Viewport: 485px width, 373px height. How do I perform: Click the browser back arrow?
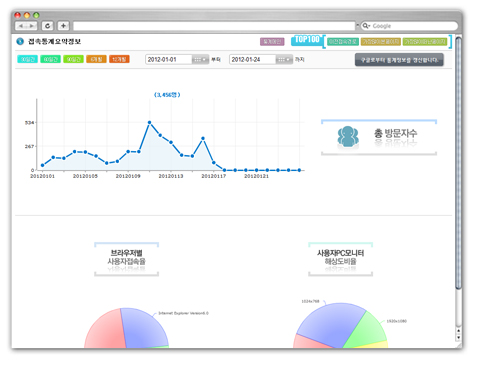[x=21, y=26]
